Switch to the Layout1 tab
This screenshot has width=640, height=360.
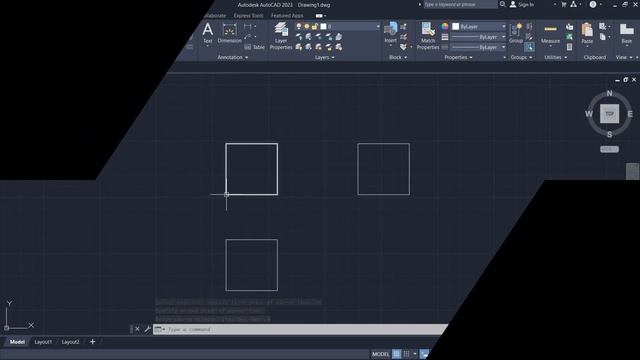click(43, 342)
